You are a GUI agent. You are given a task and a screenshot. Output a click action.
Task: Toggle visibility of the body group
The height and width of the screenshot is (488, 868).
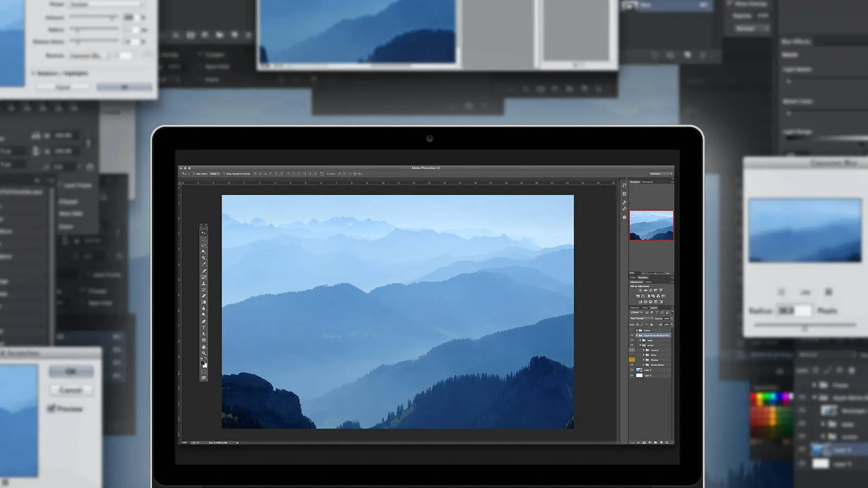point(631,341)
